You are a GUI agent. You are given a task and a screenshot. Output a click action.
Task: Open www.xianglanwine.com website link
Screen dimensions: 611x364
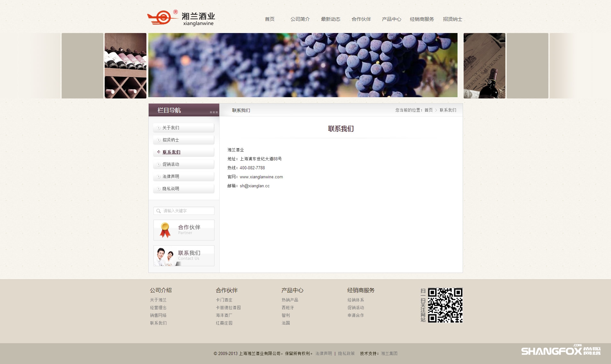[x=261, y=177]
